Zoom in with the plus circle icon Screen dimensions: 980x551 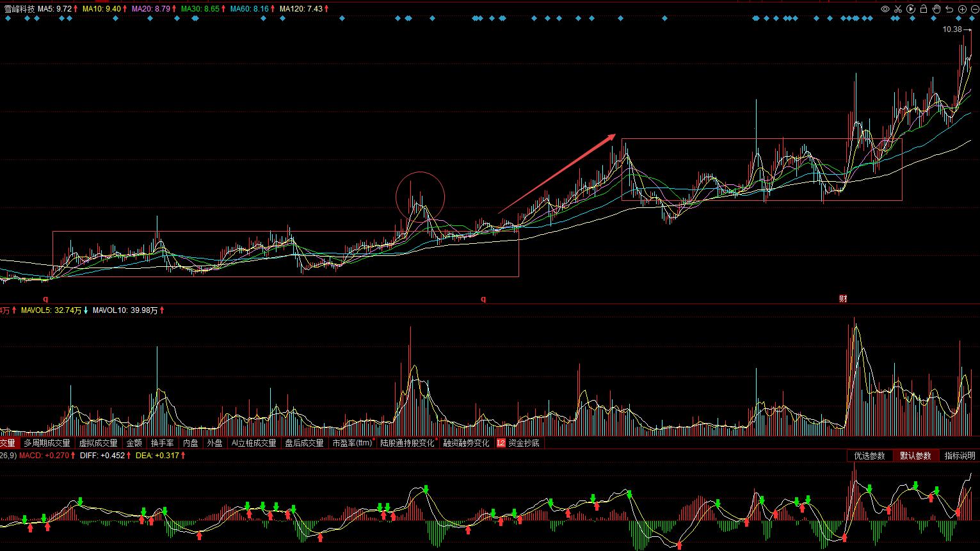point(962,9)
